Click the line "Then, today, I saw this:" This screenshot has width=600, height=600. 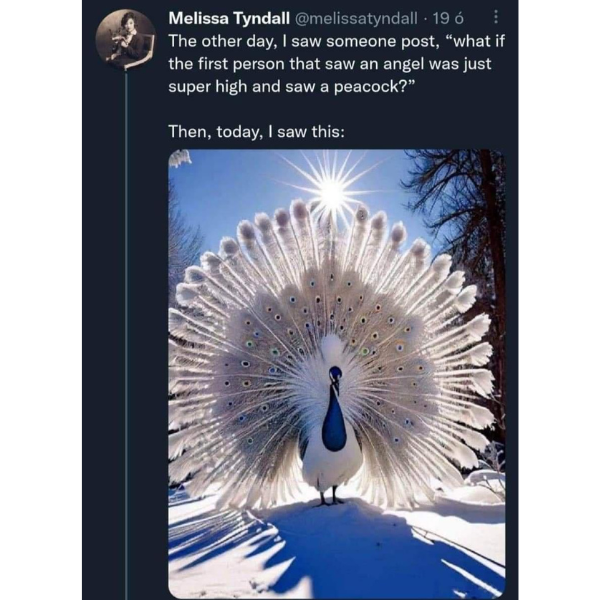(x=256, y=132)
